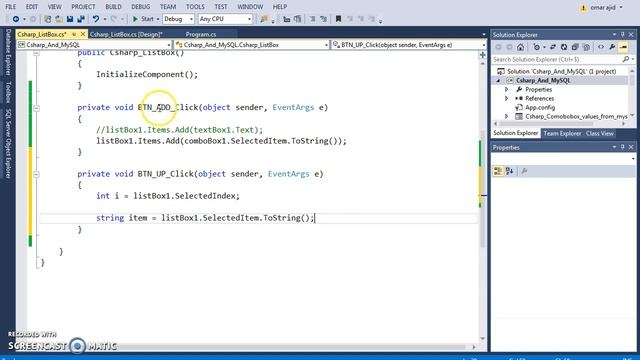Pin the Csharp_ListBox.cs tab
This screenshot has width=640, height=360.
click(x=74, y=34)
